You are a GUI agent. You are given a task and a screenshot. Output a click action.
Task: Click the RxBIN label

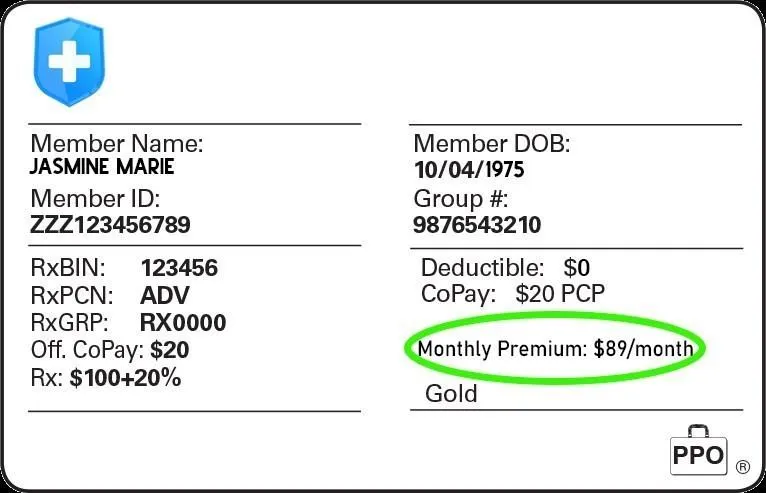pos(68,268)
